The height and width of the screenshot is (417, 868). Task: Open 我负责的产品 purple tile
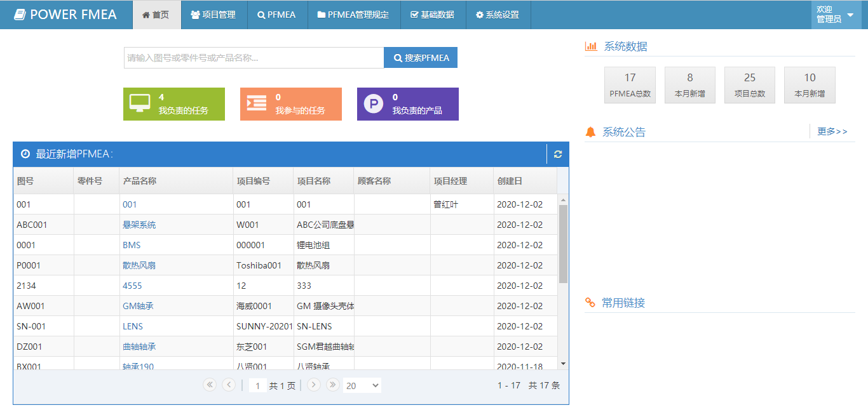pyautogui.click(x=408, y=104)
